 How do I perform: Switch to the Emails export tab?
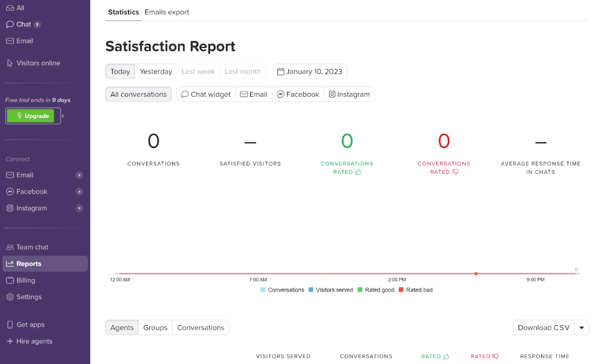point(167,12)
